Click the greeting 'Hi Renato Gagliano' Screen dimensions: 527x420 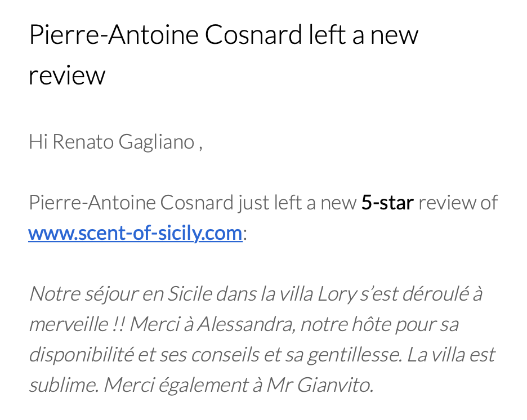[x=111, y=142]
